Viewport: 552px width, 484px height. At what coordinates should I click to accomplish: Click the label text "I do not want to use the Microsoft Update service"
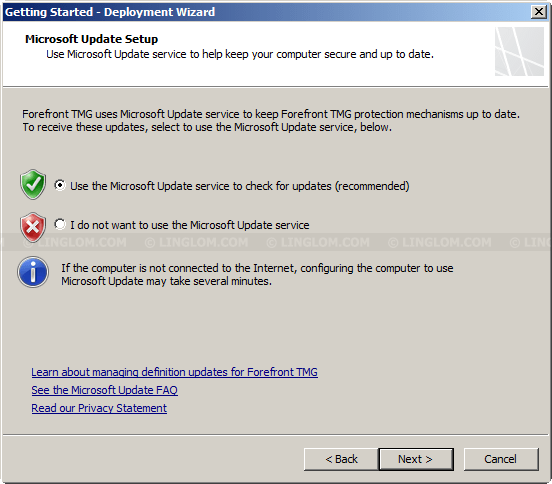pos(190,225)
